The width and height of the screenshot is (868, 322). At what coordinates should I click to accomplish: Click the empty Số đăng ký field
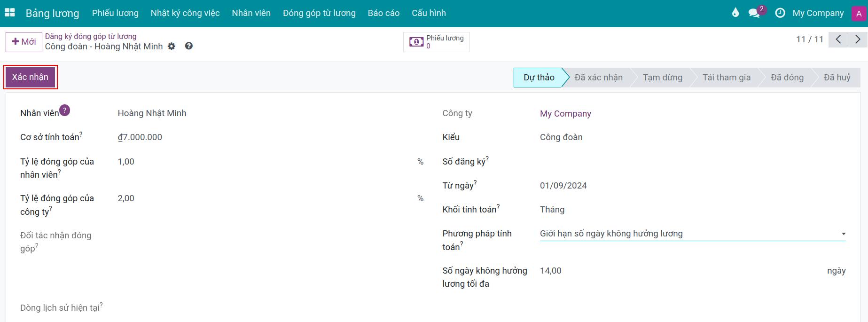click(693, 162)
